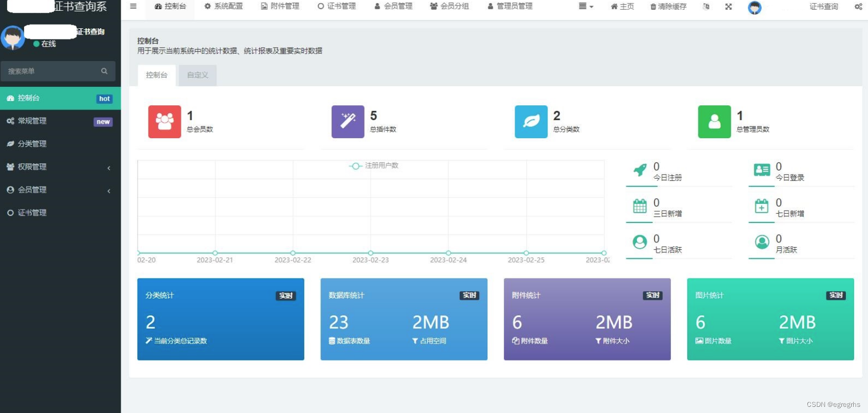Click the 实时 badge on 分类统计 card

286,296
